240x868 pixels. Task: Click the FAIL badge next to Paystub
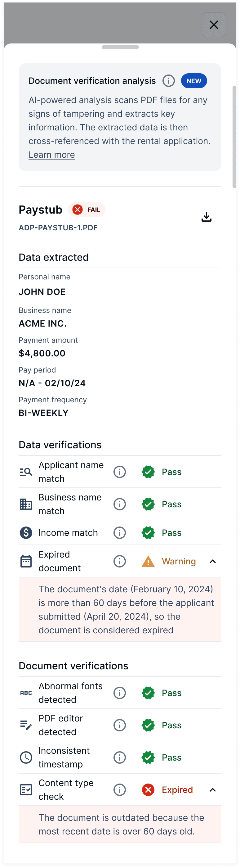(87, 210)
